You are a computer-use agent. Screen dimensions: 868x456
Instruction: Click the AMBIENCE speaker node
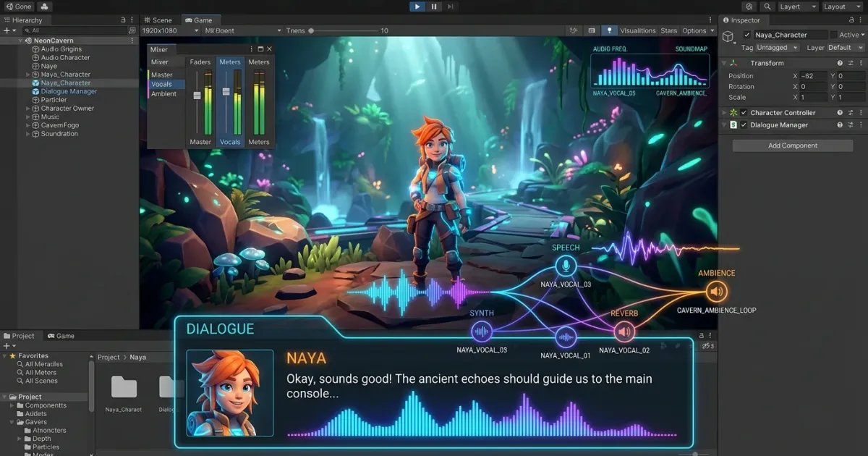[x=716, y=292]
